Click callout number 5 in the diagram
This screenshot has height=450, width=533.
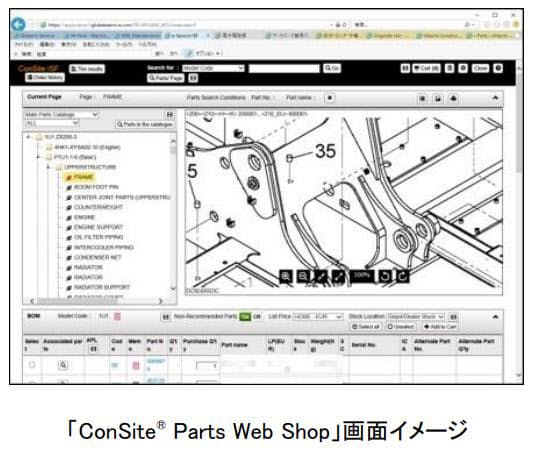(192, 171)
